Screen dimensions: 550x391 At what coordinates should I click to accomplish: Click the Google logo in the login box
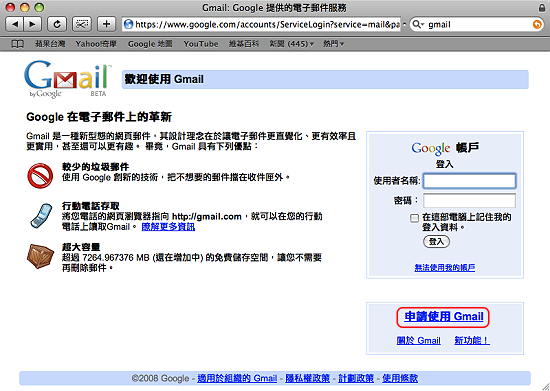(431, 149)
